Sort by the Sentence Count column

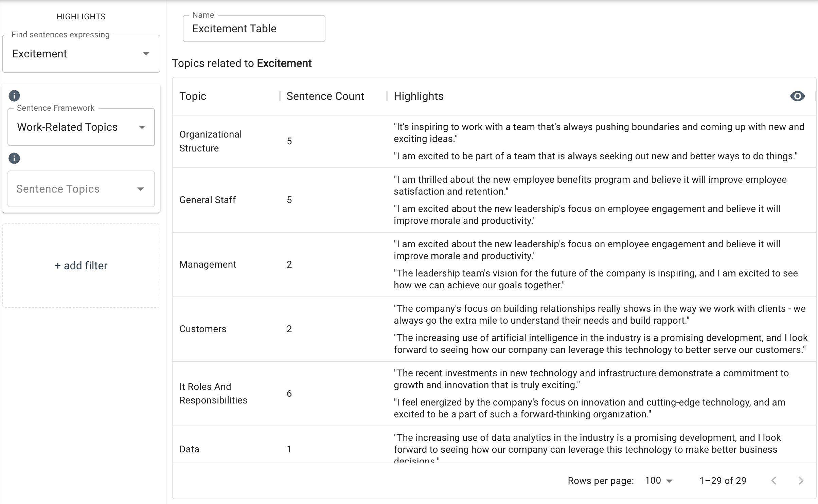pyautogui.click(x=325, y=96)
